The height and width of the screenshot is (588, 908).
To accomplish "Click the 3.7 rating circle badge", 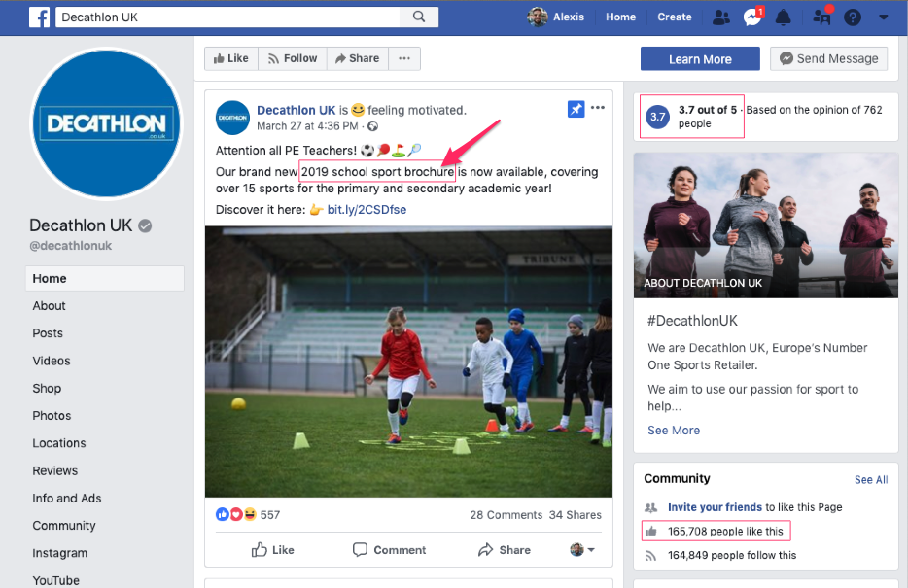I will pyautogui.click(x=657, y=117).
